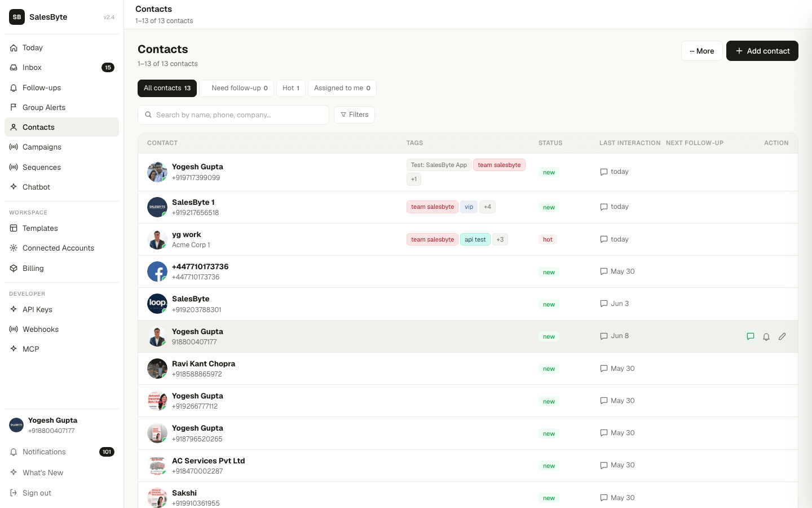Click the Add contact button
This screenshot has height=508, width=812.
[x=762, y=51]
